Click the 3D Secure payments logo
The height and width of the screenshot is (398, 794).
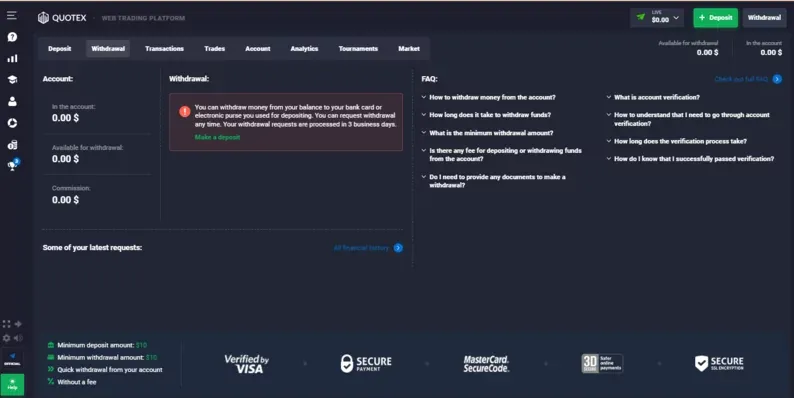click(602, 363)
